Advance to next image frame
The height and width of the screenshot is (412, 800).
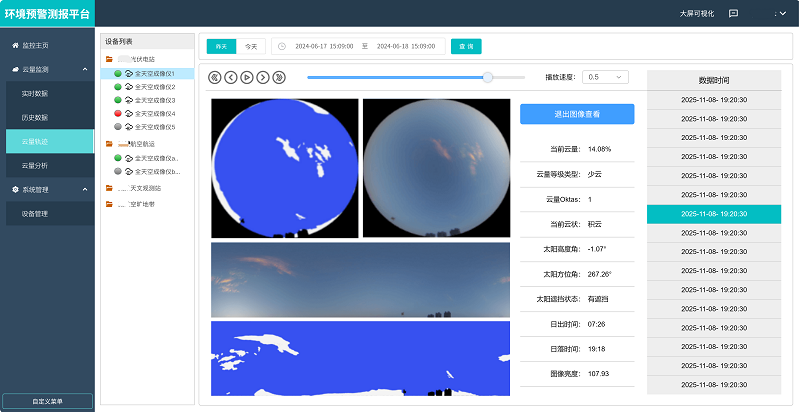pos(263,77)
